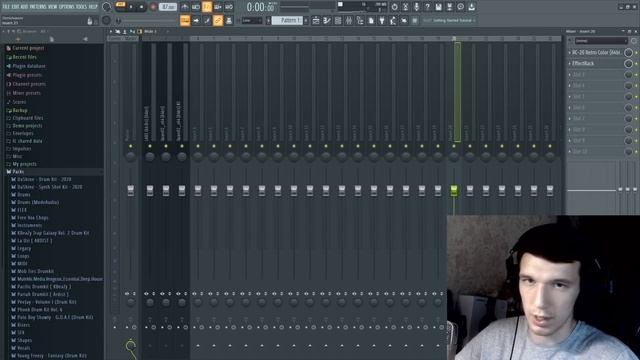Open the arrow menu of Slot 3

[x=570, y=75]
